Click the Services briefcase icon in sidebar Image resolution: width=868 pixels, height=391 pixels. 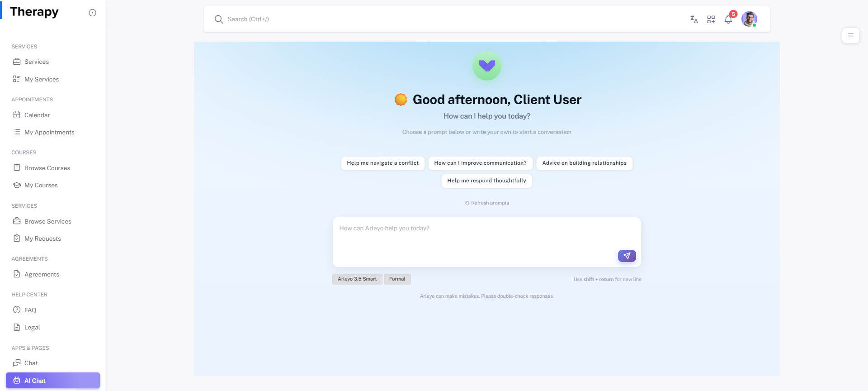(x=17, y=62)
